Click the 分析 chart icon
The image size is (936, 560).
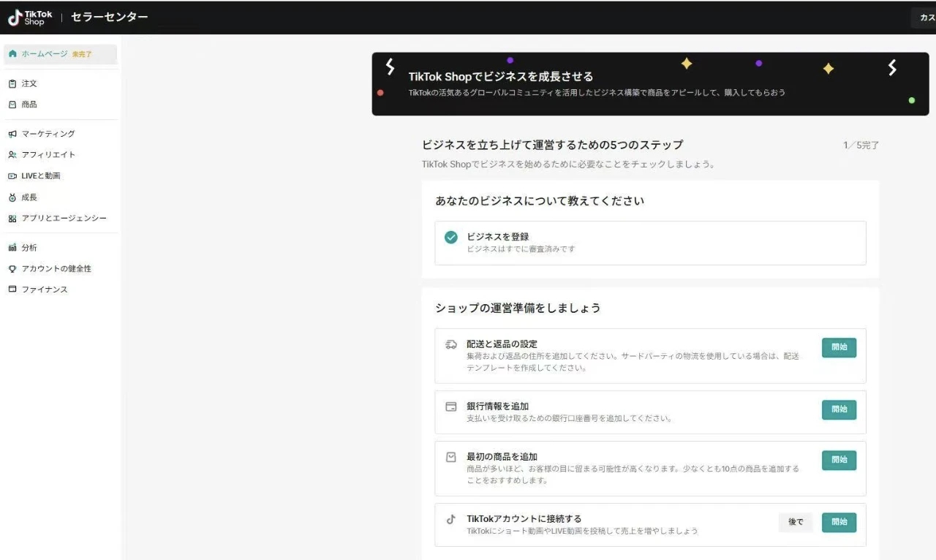12,248
